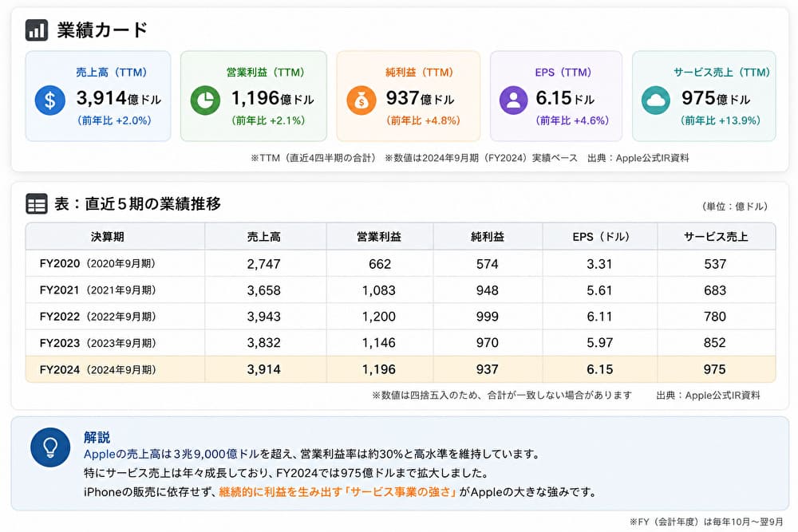Select the 営業利益 (TTM) card title
This screenshot has width=798, height=532.
265,73
